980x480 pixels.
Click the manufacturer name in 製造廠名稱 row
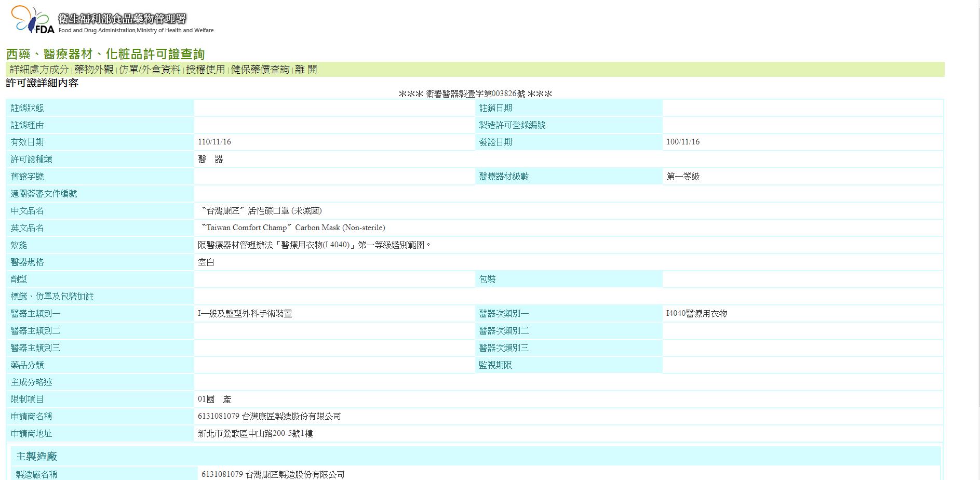pos(273,474)
